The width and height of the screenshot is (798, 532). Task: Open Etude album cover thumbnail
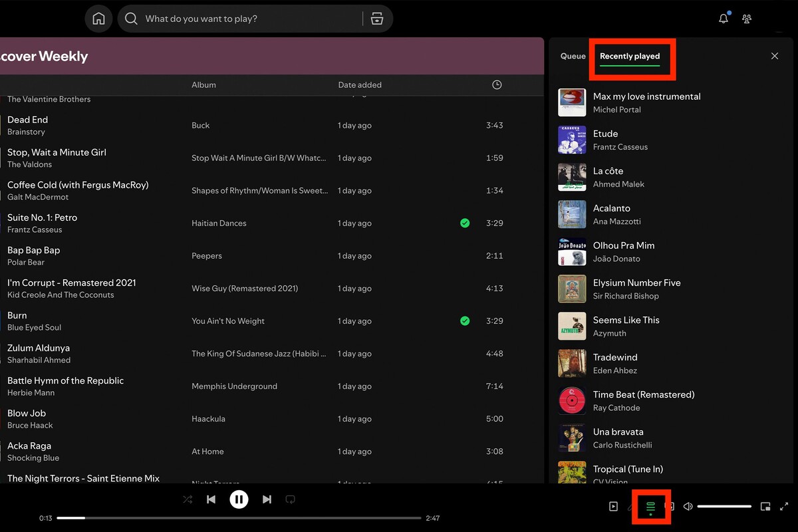coord(572,140)
